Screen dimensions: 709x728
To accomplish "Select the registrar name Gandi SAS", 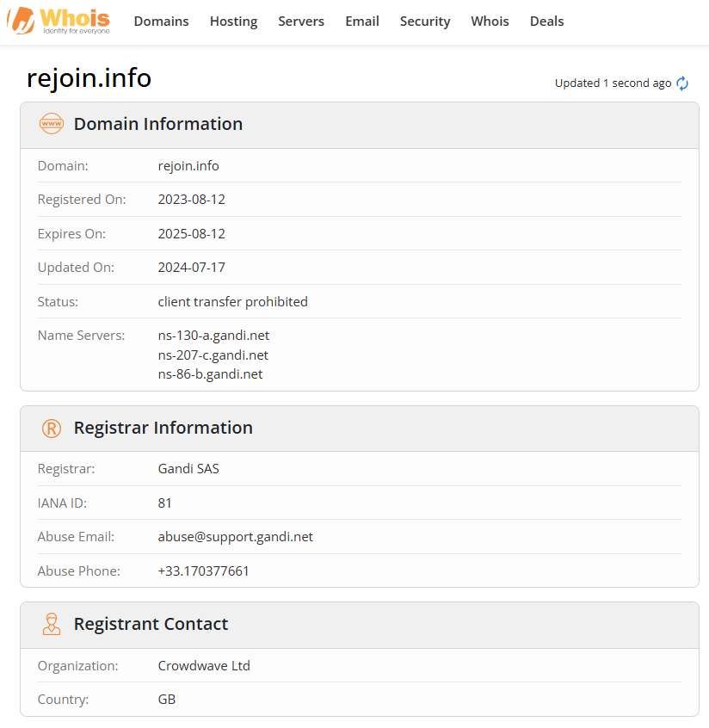I will click(188, 468).
